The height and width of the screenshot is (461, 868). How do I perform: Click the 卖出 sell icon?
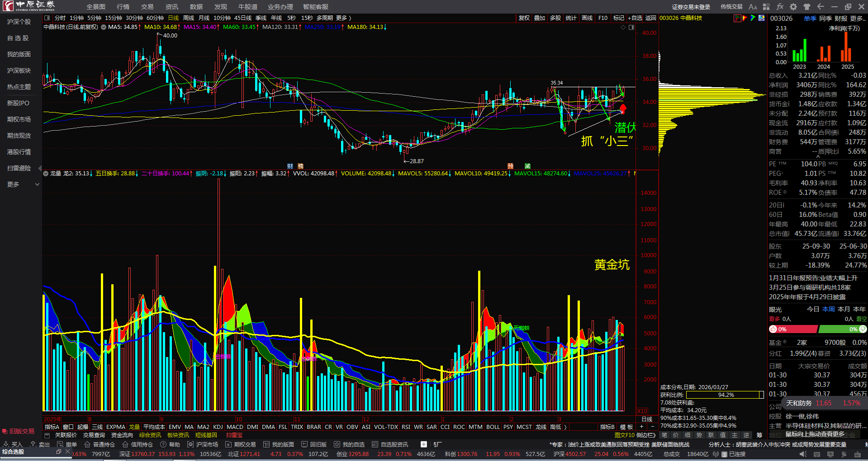[x=33, y=445]
